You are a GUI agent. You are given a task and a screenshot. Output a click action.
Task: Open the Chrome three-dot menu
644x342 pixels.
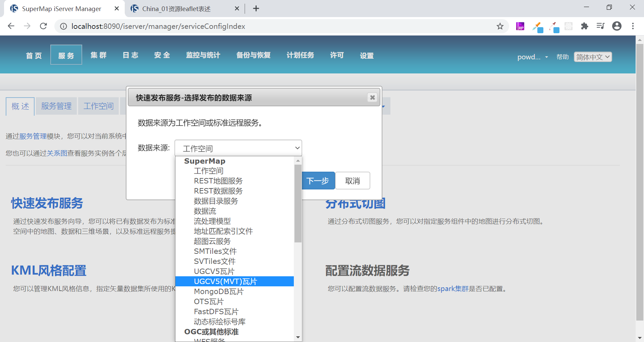pyautogui.click(x=633, y=26)
